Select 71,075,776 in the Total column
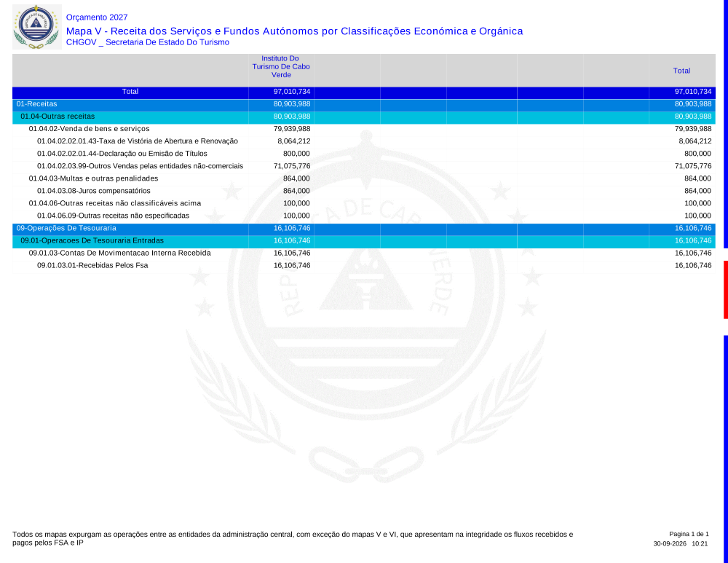This screenshot has width=728, height=563. pos(693,166)
